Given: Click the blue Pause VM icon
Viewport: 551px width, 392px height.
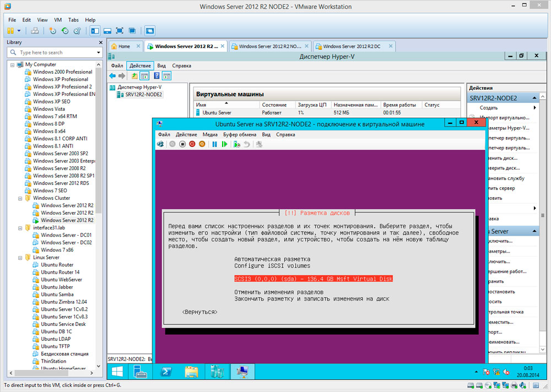Looking at the screenshot, I should (214, 144).
